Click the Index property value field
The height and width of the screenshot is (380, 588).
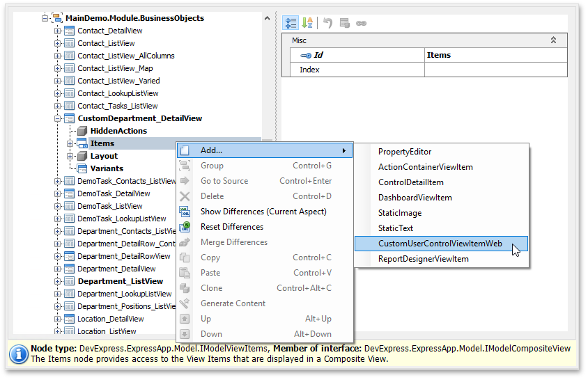(x=495, y=70)
